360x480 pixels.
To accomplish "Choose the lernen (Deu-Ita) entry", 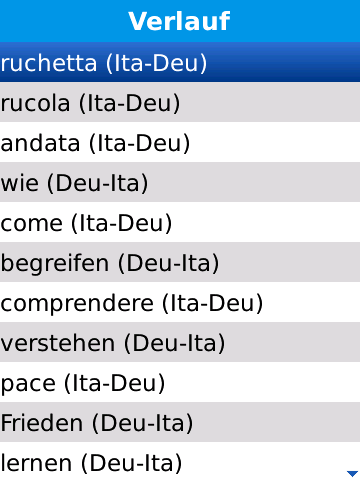I will click(180, 461).
